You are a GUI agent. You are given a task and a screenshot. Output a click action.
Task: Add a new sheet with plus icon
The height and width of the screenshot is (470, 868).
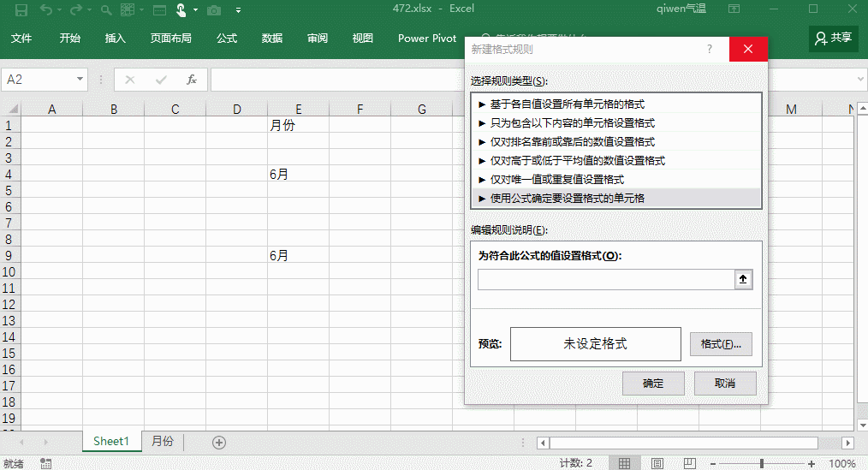tap(219, 442)
